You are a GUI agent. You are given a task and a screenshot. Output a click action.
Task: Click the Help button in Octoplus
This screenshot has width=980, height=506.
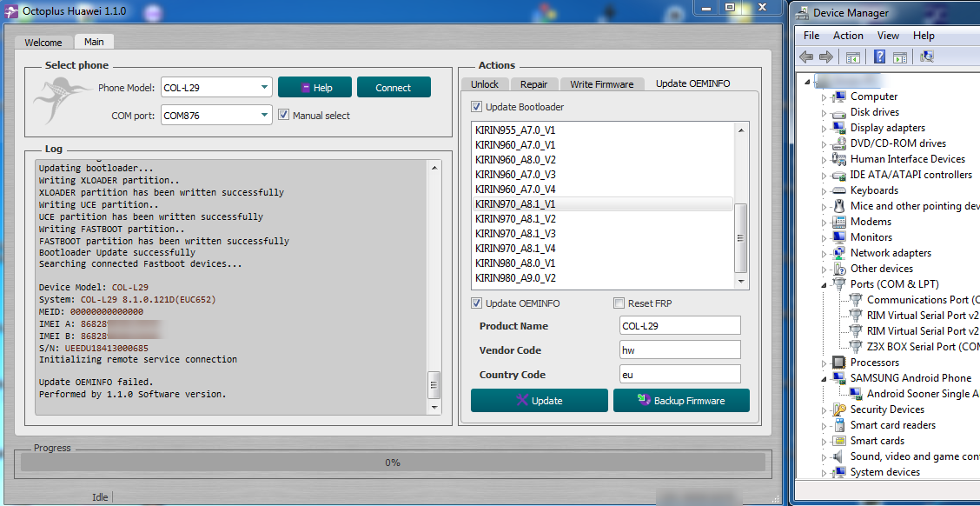[x=315, y=88]
